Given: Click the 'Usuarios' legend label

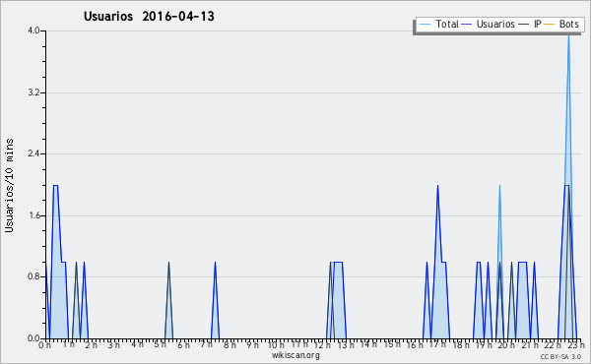Looking at the screenshot, I should (495, 24).
